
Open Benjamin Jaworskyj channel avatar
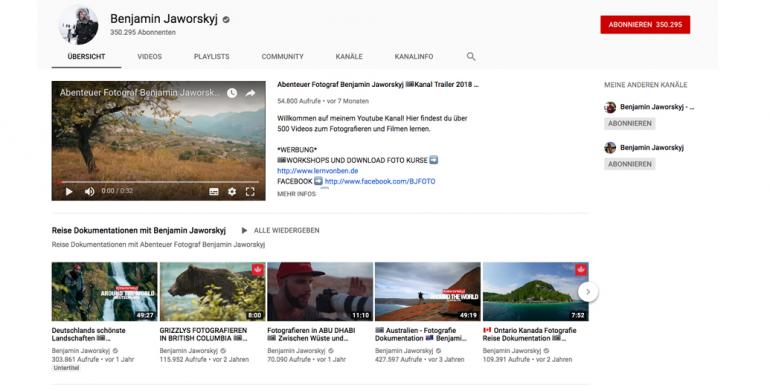click(x=78, y=26)
